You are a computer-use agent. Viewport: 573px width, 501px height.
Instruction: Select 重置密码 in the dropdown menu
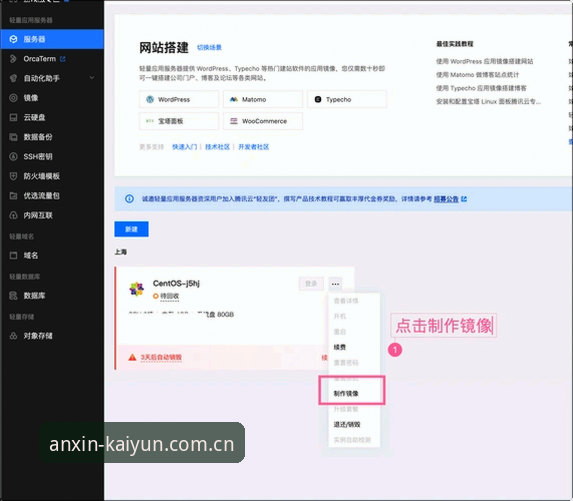coord(346,363)
